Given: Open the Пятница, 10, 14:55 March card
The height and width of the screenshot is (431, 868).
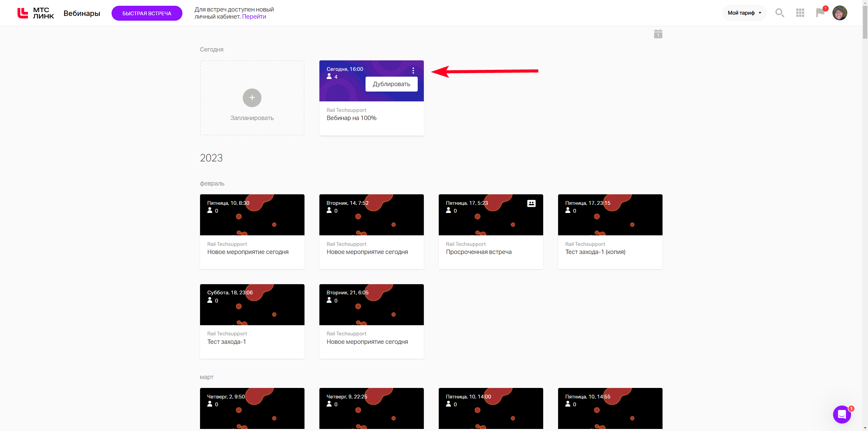Looking at the screenshot, I should (610, 408).
